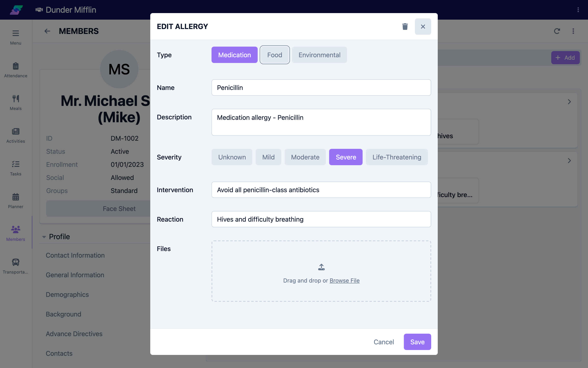Click the upload icon in Files area
Image resolution: width=588 pixels, height=368 pixels.
tap(321, 267)
